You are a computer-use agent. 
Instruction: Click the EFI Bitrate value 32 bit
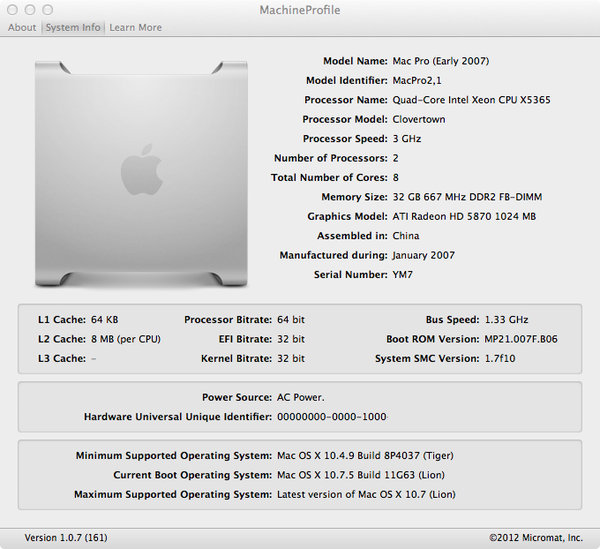click(x=291, y=339)
